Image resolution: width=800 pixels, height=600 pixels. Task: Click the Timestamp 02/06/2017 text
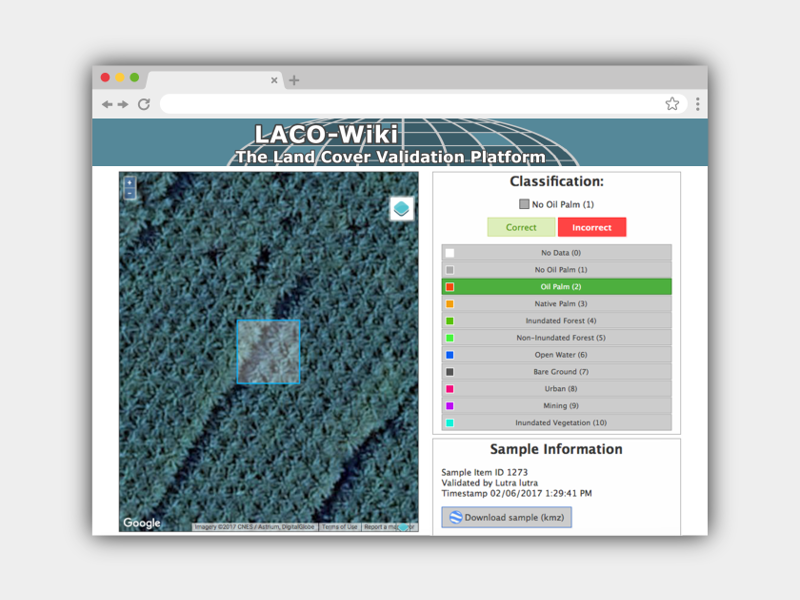(516, 493)
